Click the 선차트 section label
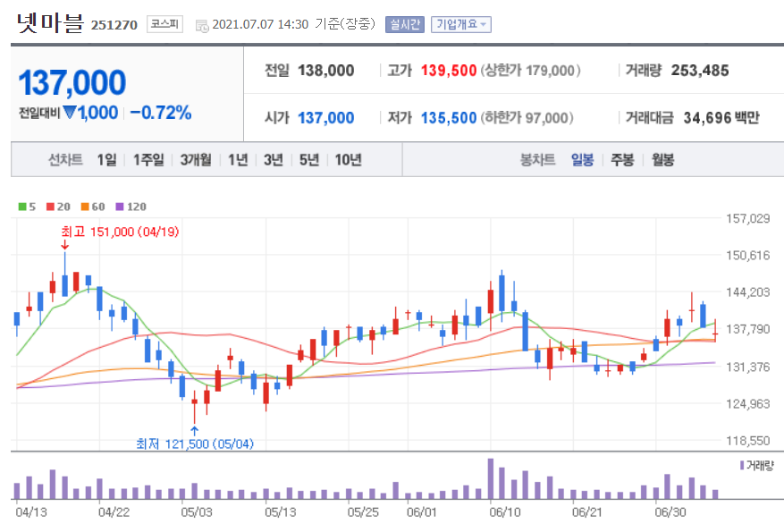The height and width of the screenshot is (532, 784). tap(65, 159)
